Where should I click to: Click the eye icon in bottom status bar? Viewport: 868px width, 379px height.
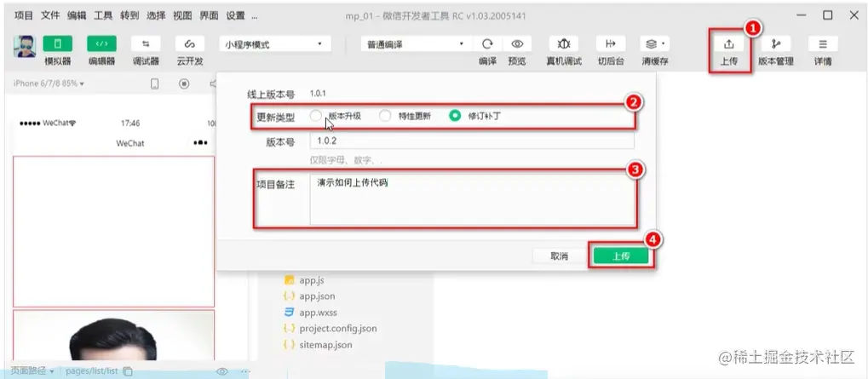click(x=222, y=371)
